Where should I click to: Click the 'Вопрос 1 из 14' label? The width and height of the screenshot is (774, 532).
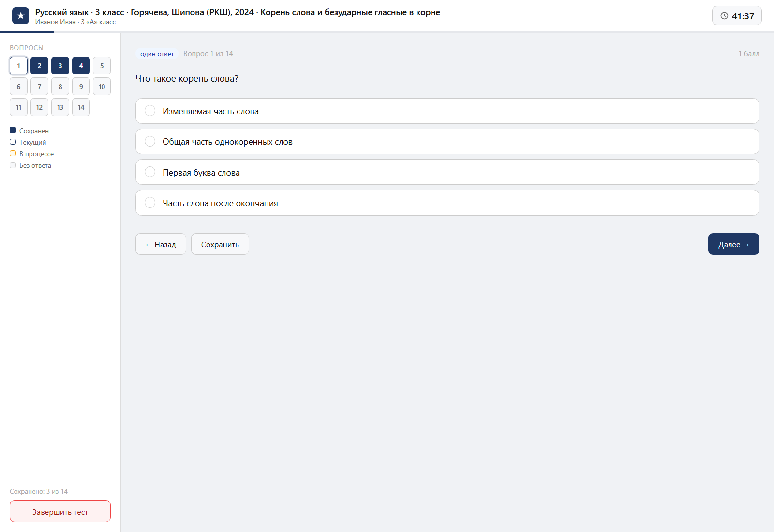pyautogui.click(x=208, y=54)
